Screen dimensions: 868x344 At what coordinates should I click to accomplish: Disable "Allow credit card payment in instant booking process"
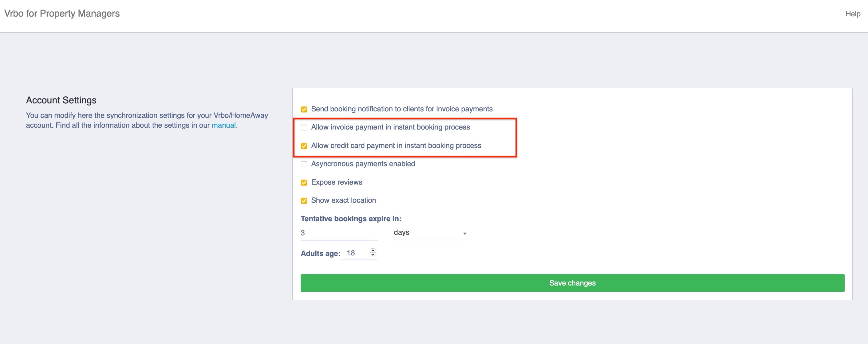click(304, 146)
